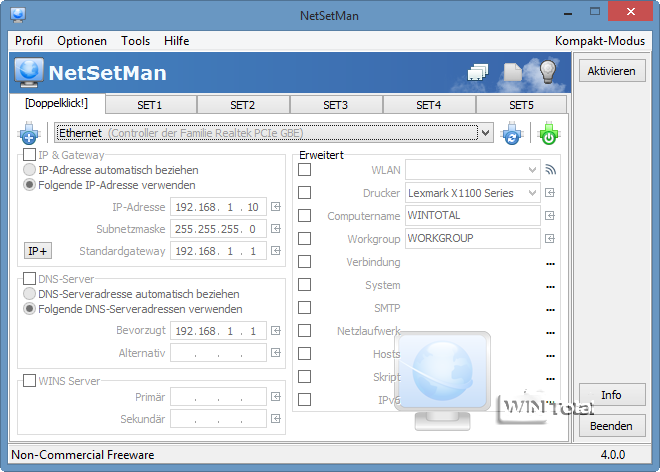Viewport: 660px width, 472px height.
Task: Click get-current icon beside Computername field
Action: (x=550, y=216)
